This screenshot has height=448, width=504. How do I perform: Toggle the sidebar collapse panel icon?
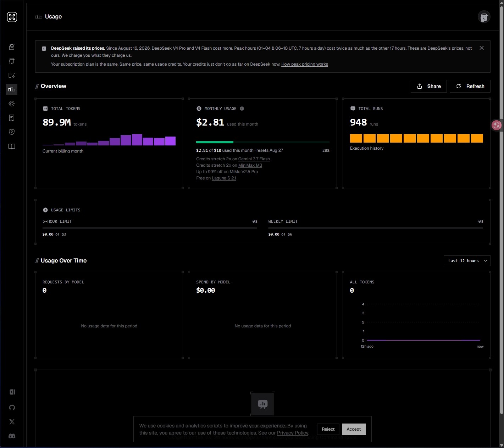(12, 392)
